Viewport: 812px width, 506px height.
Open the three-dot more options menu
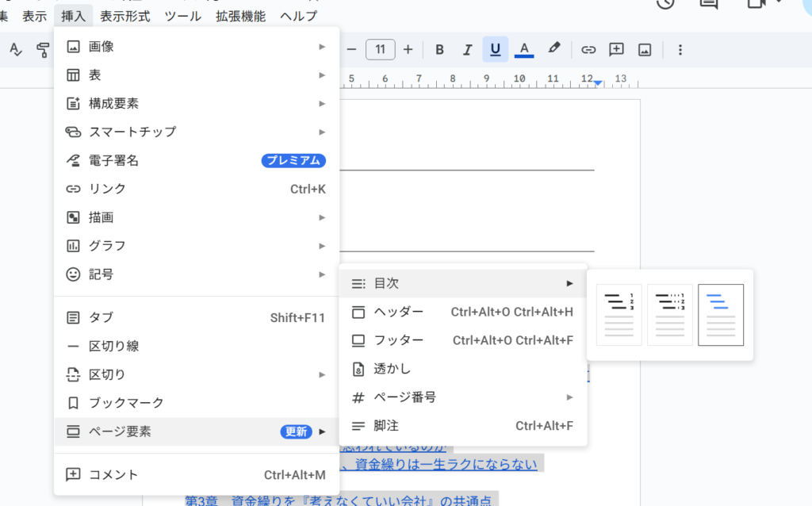point(680,49)
